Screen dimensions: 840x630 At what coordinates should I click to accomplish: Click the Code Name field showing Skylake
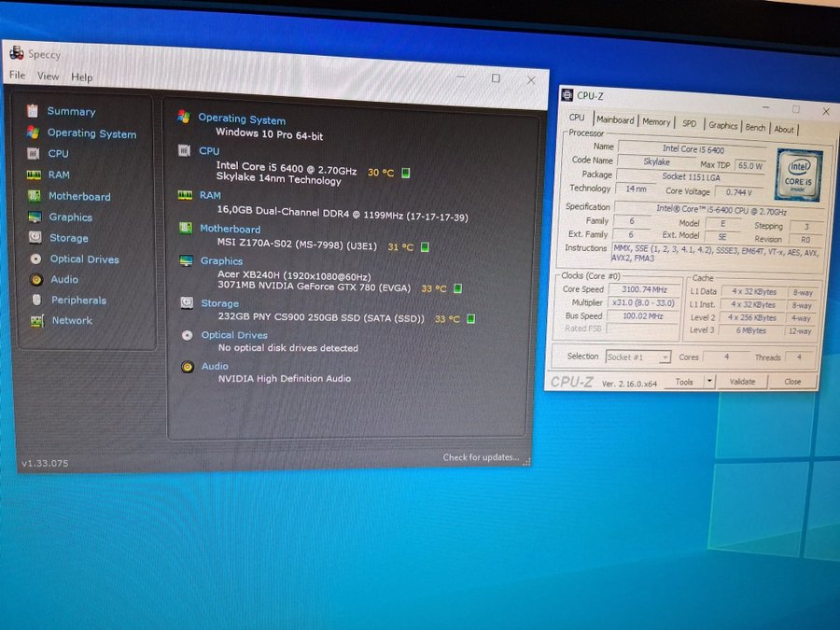(x=656, y=161)
